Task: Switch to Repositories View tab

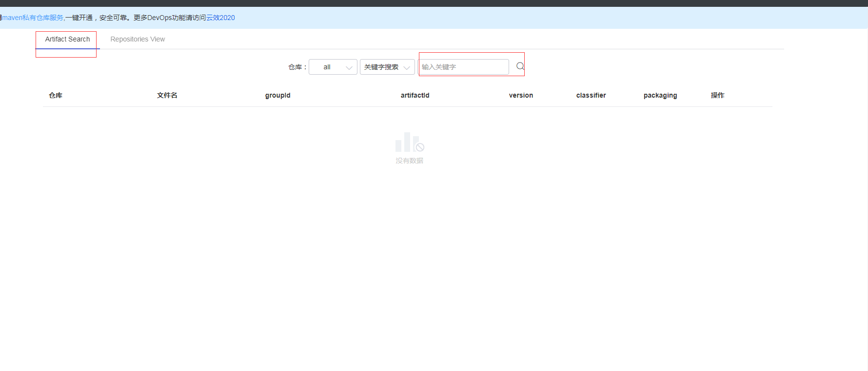Action: 138,39
